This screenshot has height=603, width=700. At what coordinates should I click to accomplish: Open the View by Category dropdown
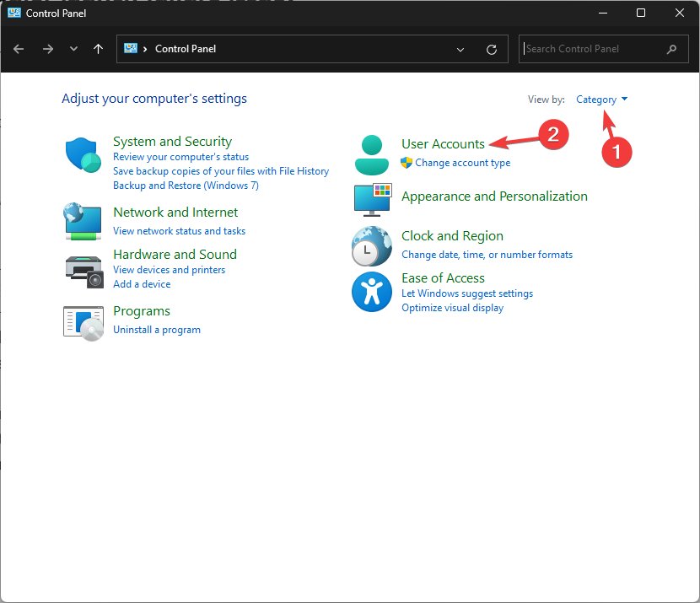tap(601, 100)
